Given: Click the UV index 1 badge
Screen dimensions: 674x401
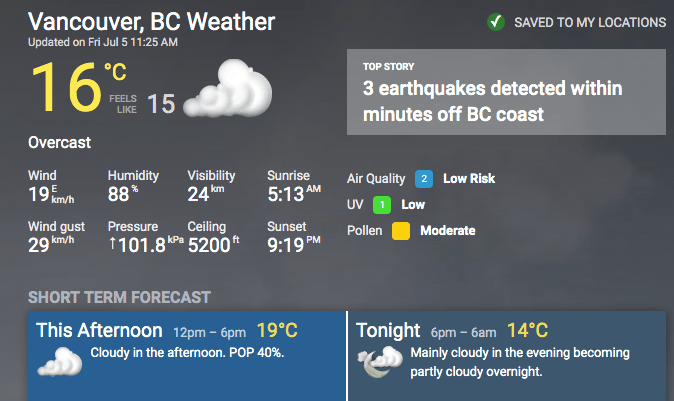Looking at the screenshot, I should point(381,205).
